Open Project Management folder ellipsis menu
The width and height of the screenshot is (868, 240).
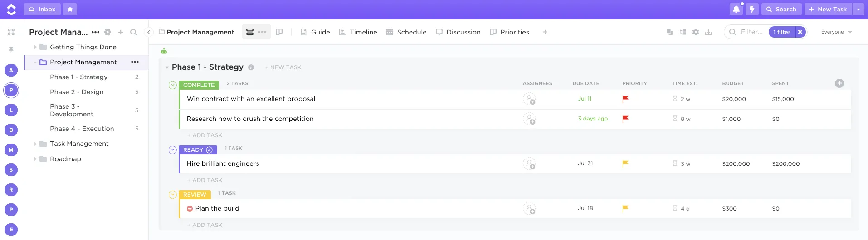point(135,62)
